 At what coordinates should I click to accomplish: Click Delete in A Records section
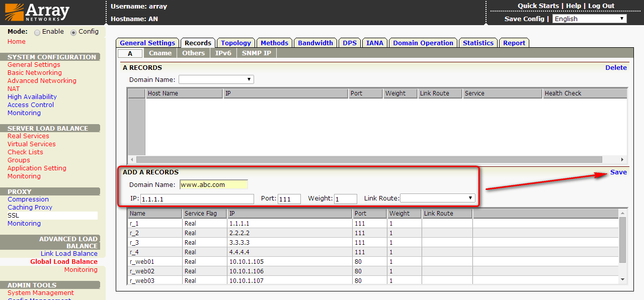pyautogui.click(x=616, y=68)
